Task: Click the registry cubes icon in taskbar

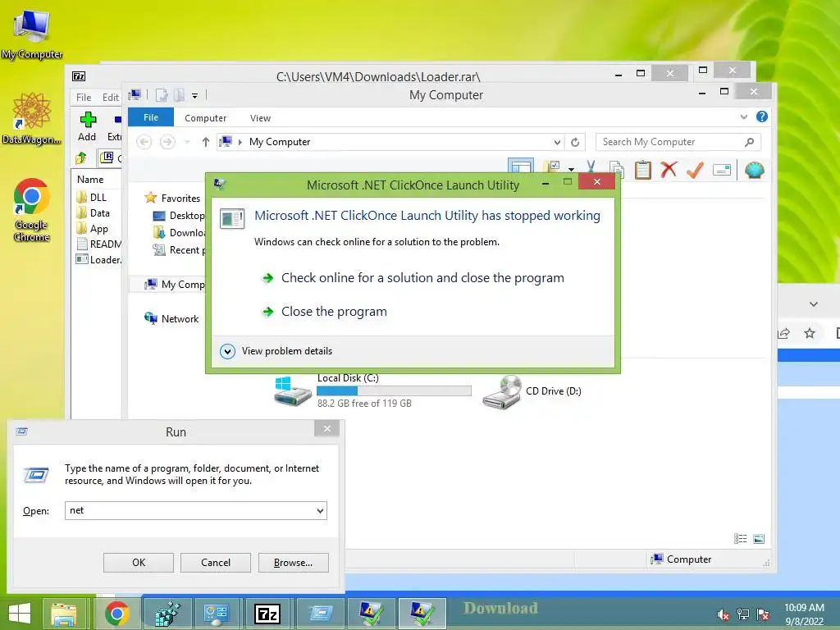Action: click(167, 614)
